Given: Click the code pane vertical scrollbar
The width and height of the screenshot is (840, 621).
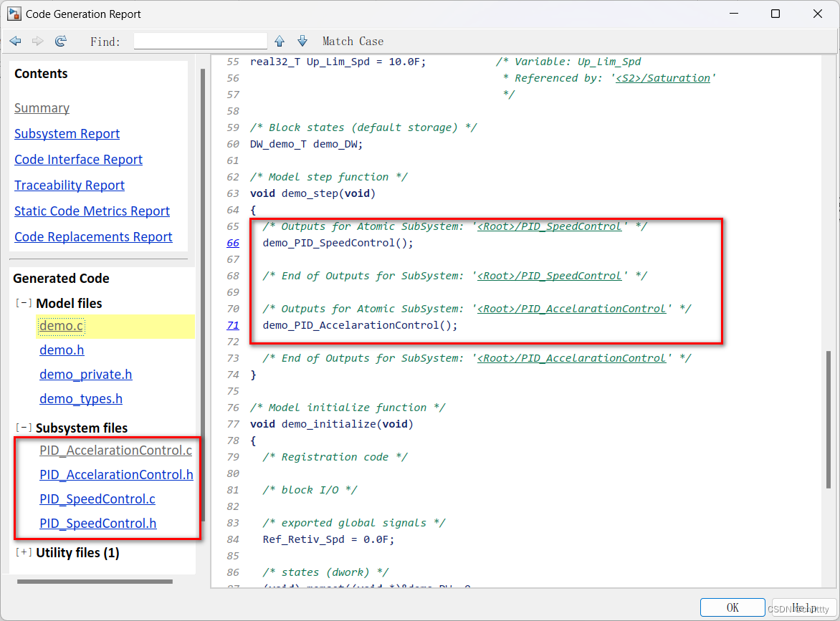Looking at the screenshot, I should click(x=829, y=420).
